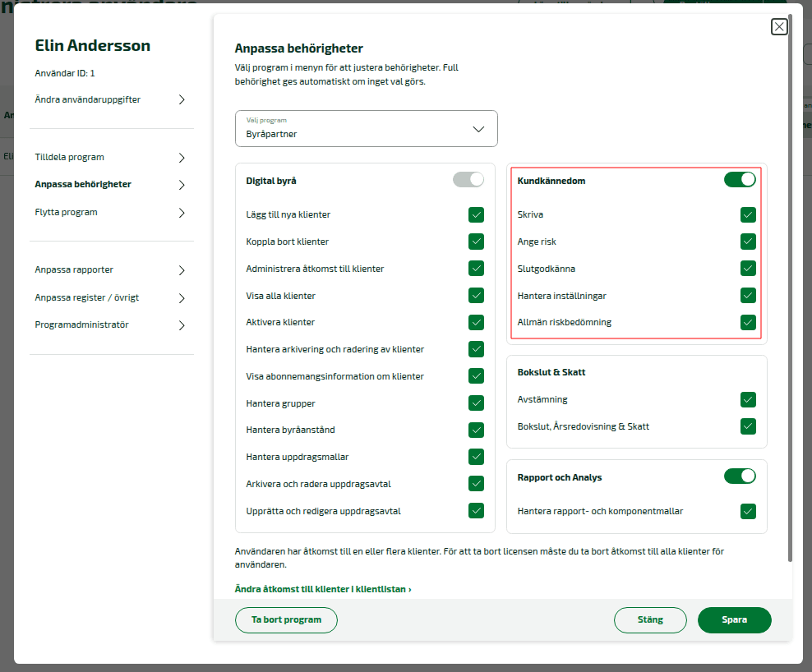Screen dimensions: 812x672
Task: Click the Ta bort program button
Action: [x=286, y=619]
